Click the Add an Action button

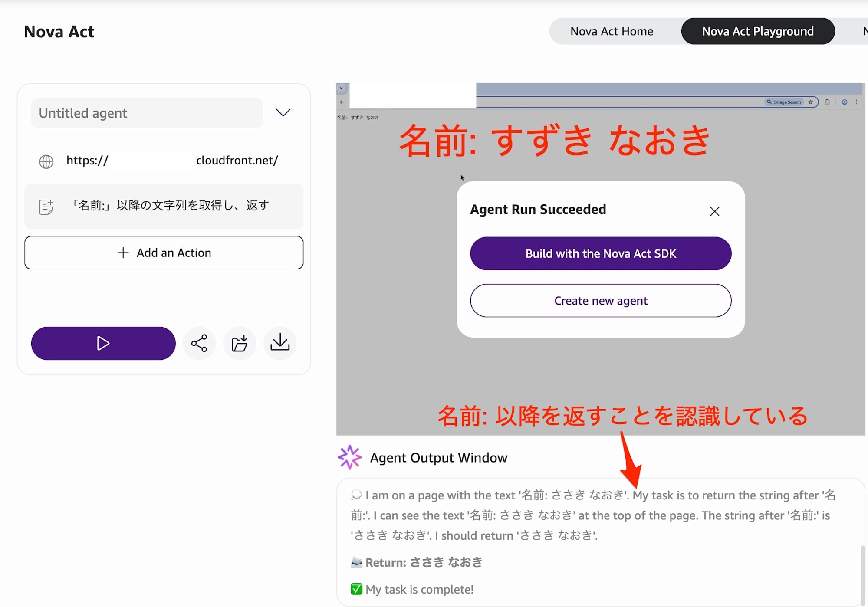point(164,253)
